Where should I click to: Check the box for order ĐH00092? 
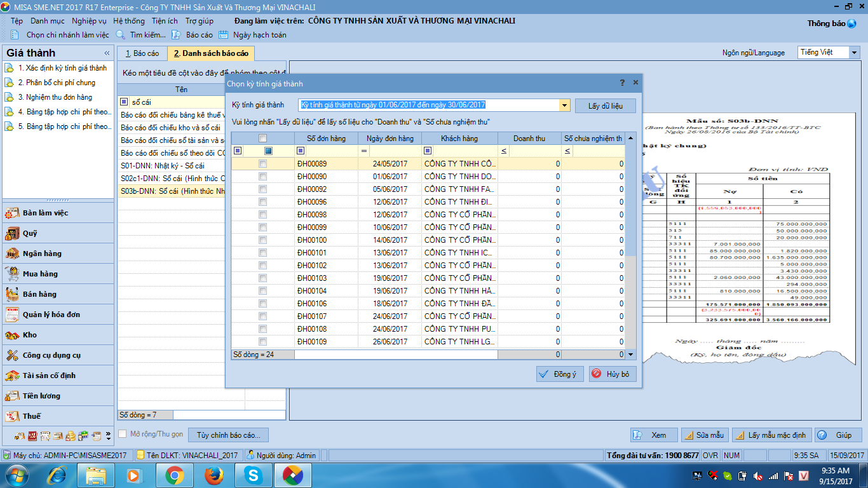[x=262, y=189]
